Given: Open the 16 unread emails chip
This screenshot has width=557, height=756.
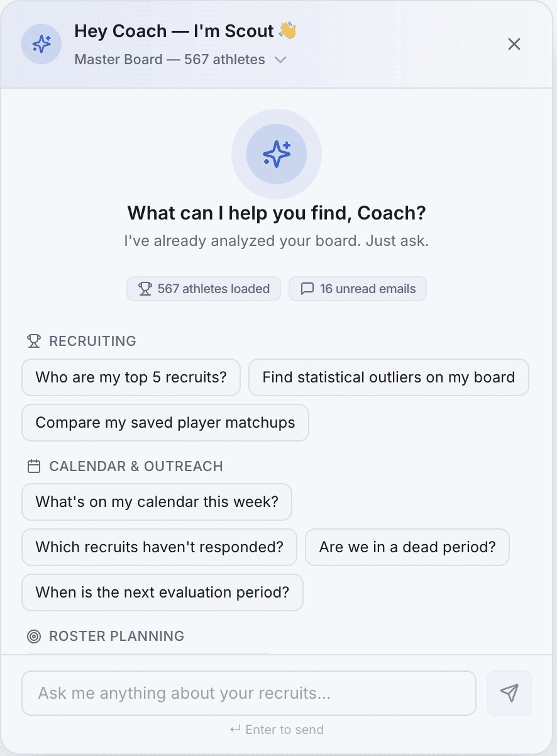Looking at the screenshot, I should click(358, 289).
